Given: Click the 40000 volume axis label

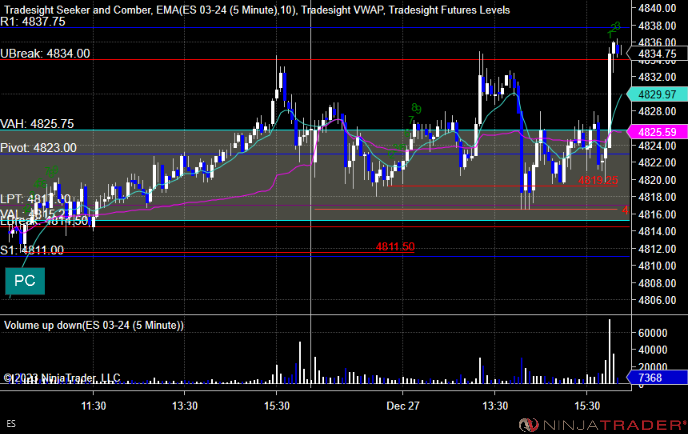Looking at the screenshot, I should click(652, 350).
